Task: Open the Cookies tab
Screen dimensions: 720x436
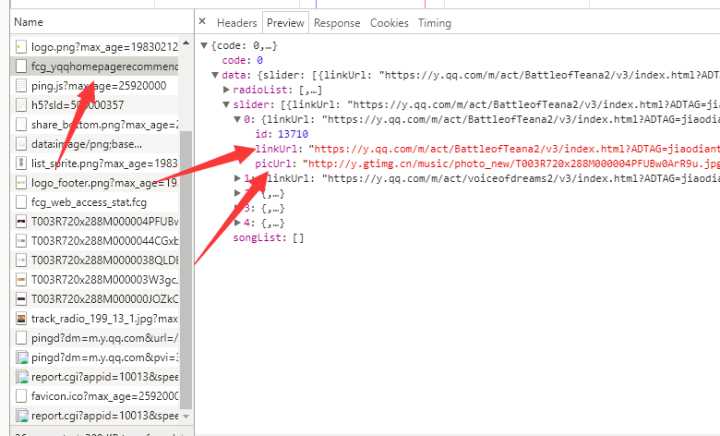Action: click(x=389, y=23)
